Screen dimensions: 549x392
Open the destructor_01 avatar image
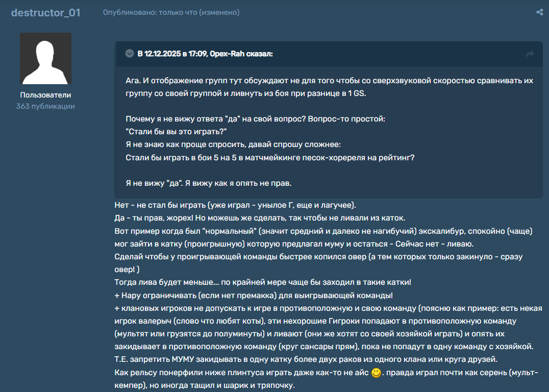coord(45,59)
